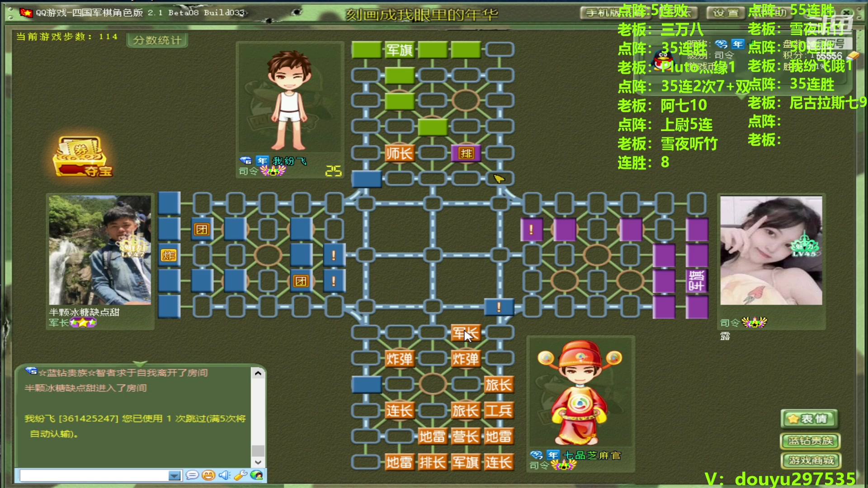Select the orange 工兵 piece
This screenshot has height=488, width=868.
coord(499,411)
